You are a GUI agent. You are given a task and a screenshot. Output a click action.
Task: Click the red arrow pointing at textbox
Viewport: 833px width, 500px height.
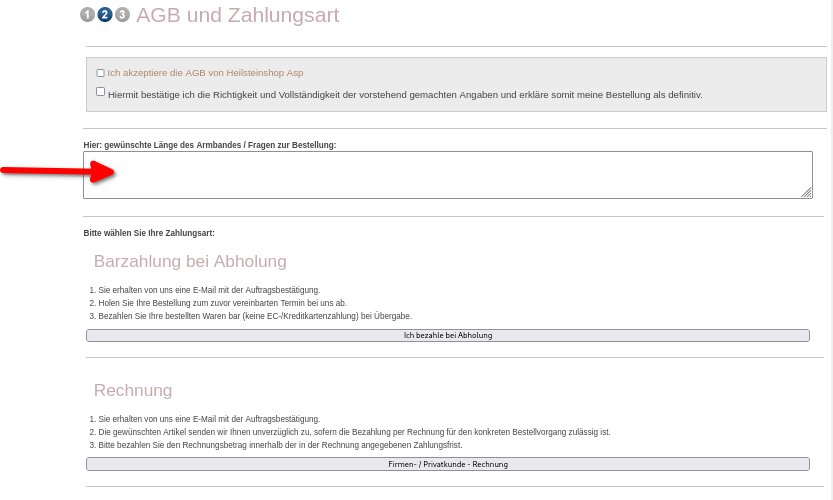coord(58,171)
